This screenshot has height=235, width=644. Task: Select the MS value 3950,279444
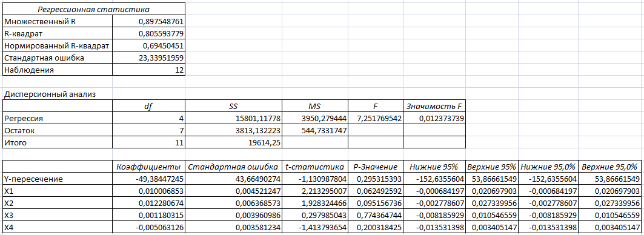coord(314,118)
